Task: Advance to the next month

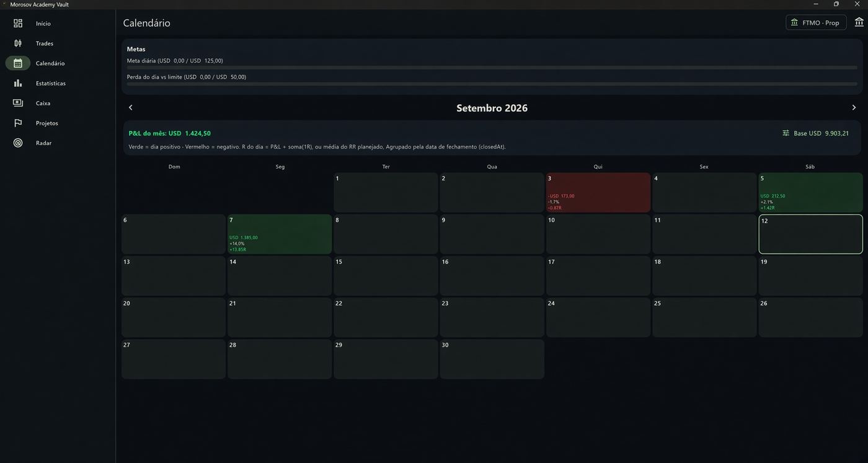Action: pyautogui.click(x=854, y=108)
